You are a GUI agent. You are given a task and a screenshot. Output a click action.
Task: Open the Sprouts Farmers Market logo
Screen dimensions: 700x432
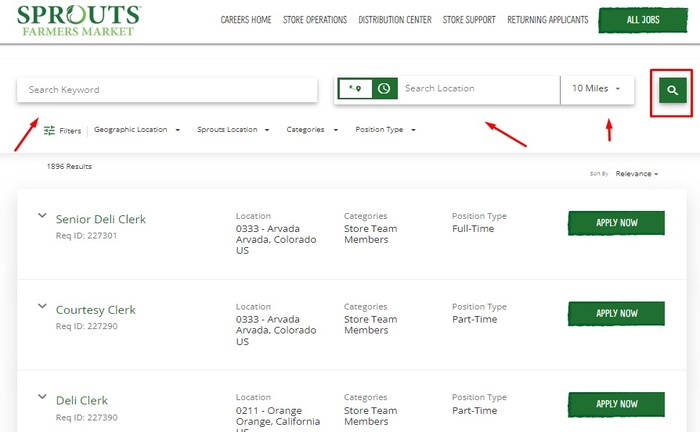point(79,21)
